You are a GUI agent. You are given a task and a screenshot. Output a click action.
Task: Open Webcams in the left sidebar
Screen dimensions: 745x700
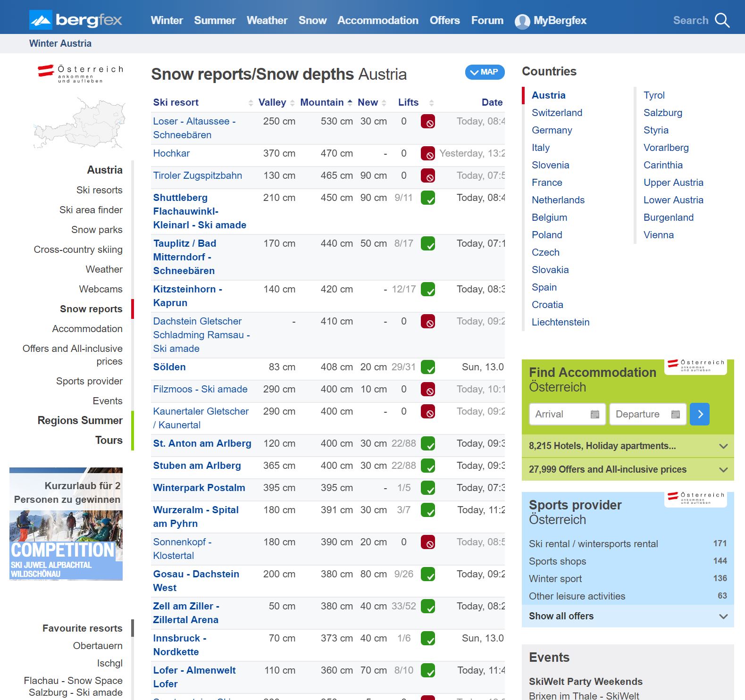pos(100,289)
